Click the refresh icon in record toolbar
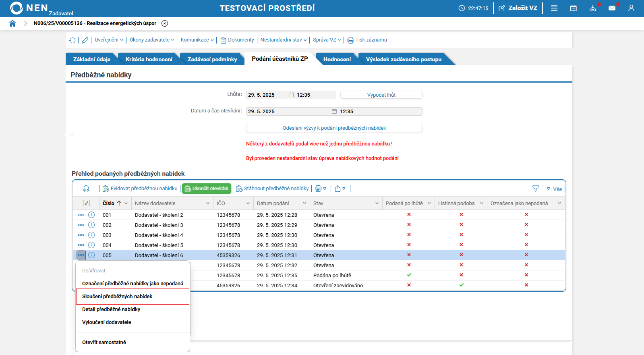Image resolution: width=644 pixels, height=355 pixels. (x=72, y=40)
